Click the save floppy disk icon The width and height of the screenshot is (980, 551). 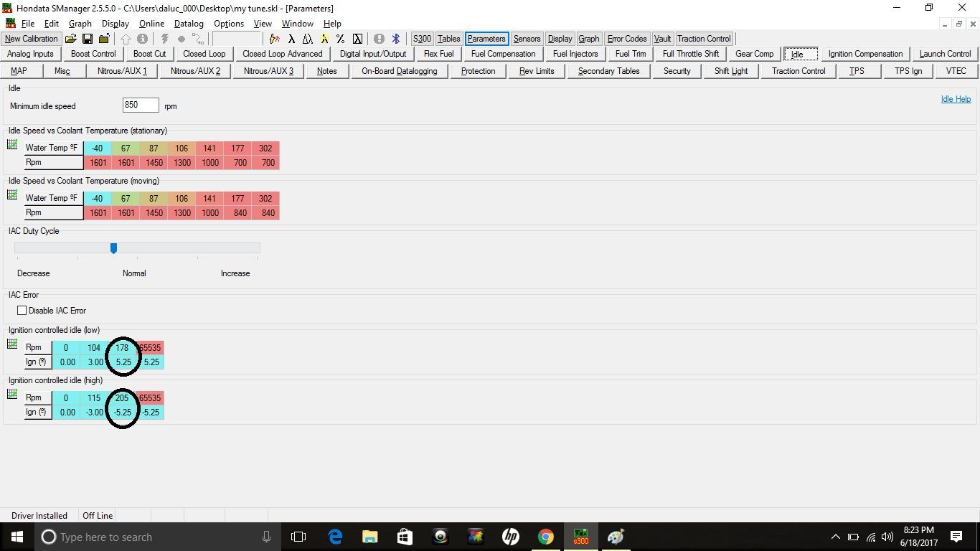pos(88,39)
